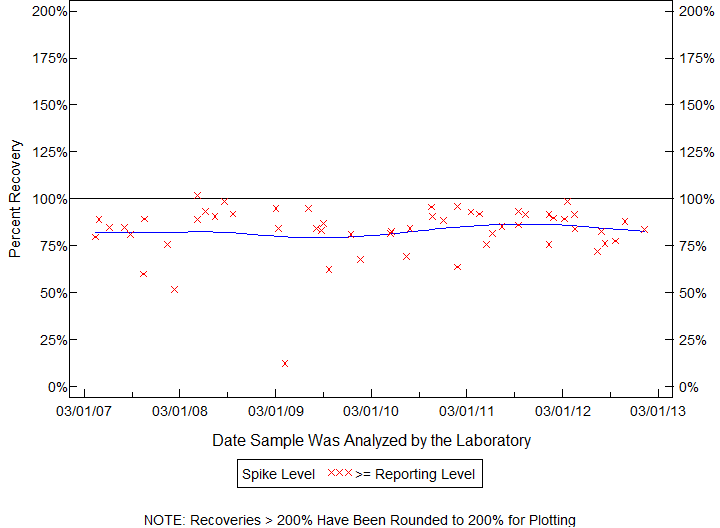Click the left axis 25% label
Image resolution: width=720 pixels, height=528 pixels.
point(53,340)
